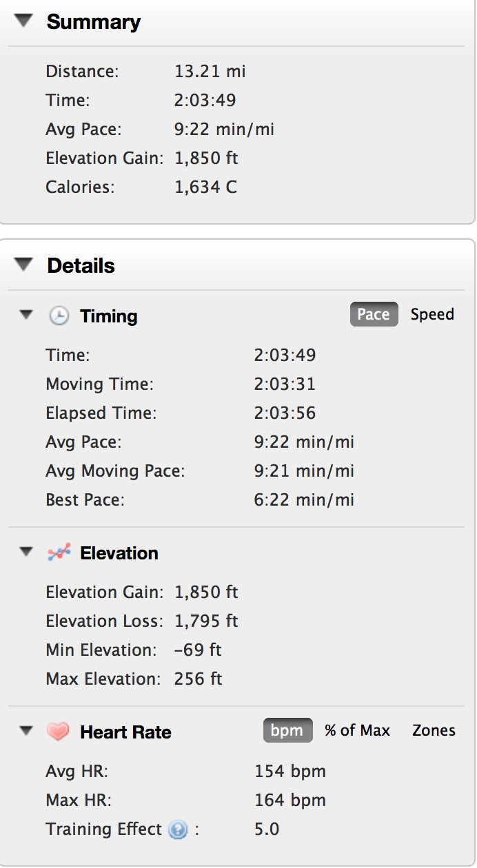Viewport: 477px width, 868px height.
Task: Switch timing display to Speed
Action: (432, 315)
